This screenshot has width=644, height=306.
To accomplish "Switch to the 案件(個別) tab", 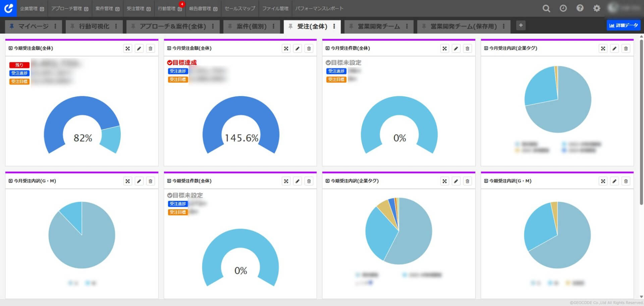I will pos(251,26).
